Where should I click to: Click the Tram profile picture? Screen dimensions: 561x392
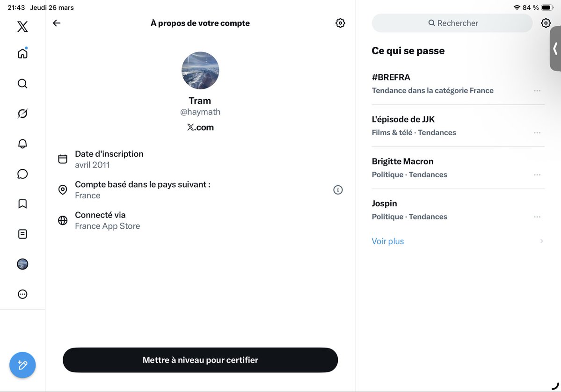pos(200,71)
